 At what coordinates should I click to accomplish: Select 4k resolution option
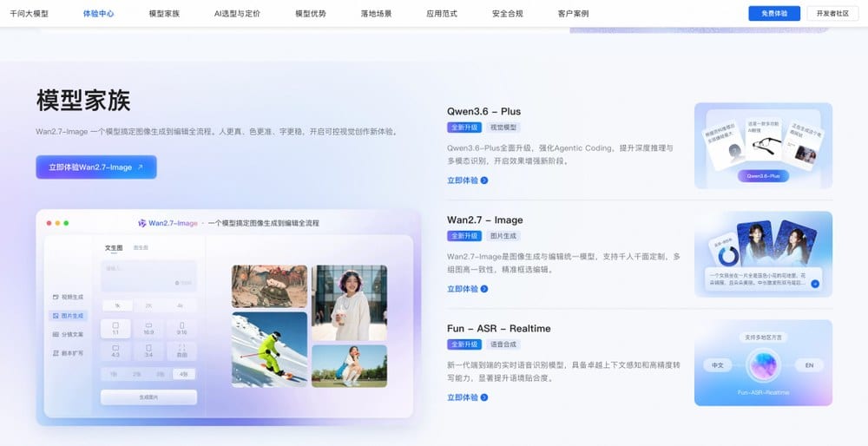180,305
